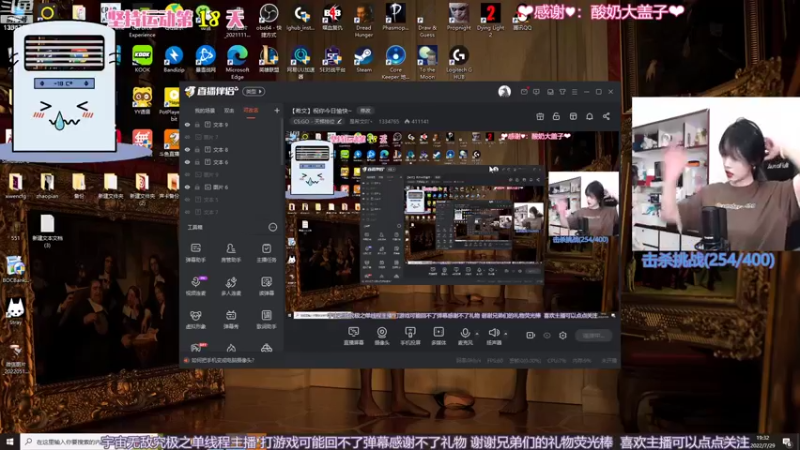
Task: Expand speaker options arrow
Action: pyautogui.click(x=506, y=334)
